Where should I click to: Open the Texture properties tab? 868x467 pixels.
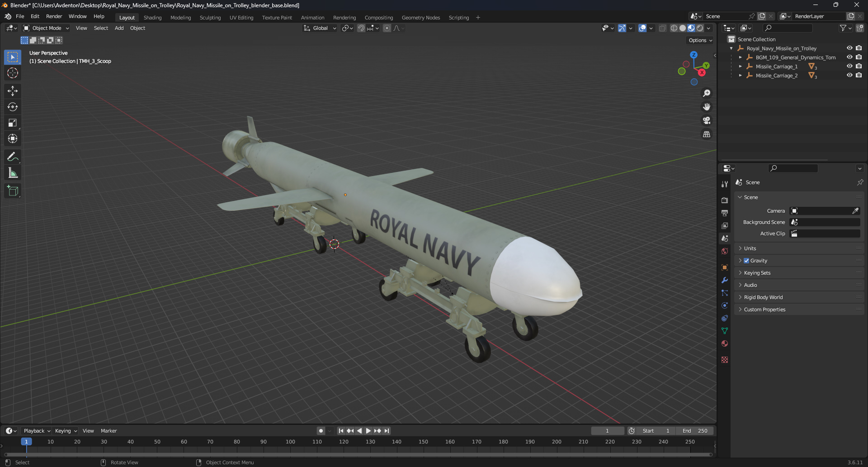point(725,360)
